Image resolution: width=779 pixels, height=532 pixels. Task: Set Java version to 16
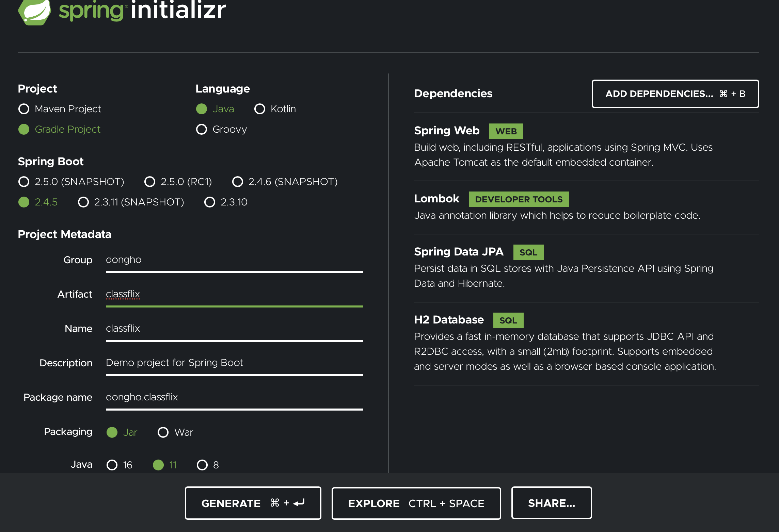click(x=112, y=465)
